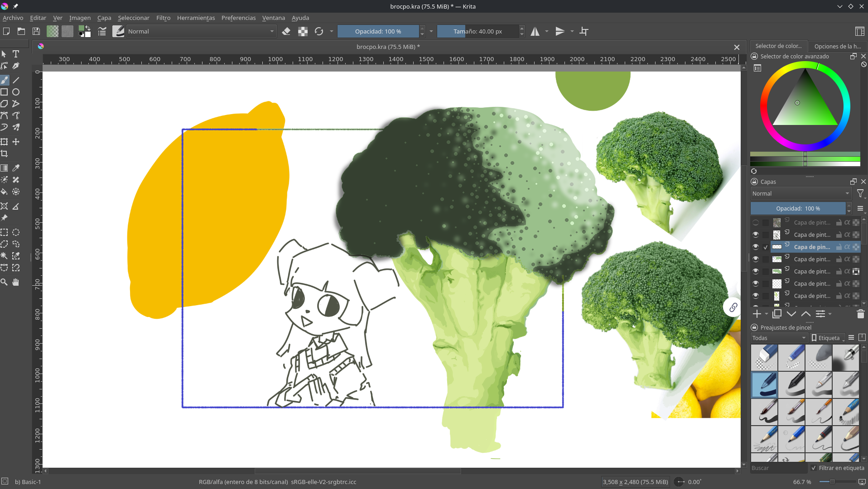Delete layer using trash icon
The width and height of the screenshot is (868, 489).
860,314
